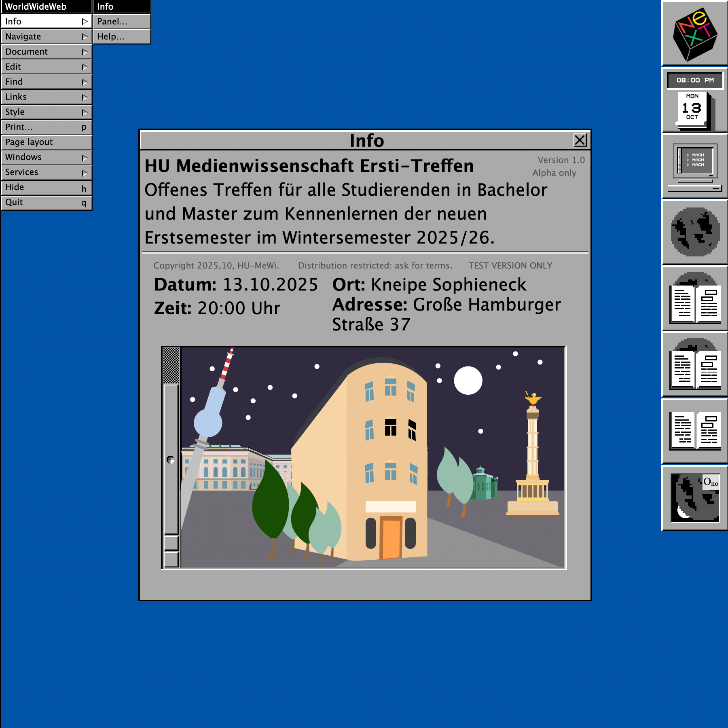Click the Berlin night illustration

[x=372, y=457]
